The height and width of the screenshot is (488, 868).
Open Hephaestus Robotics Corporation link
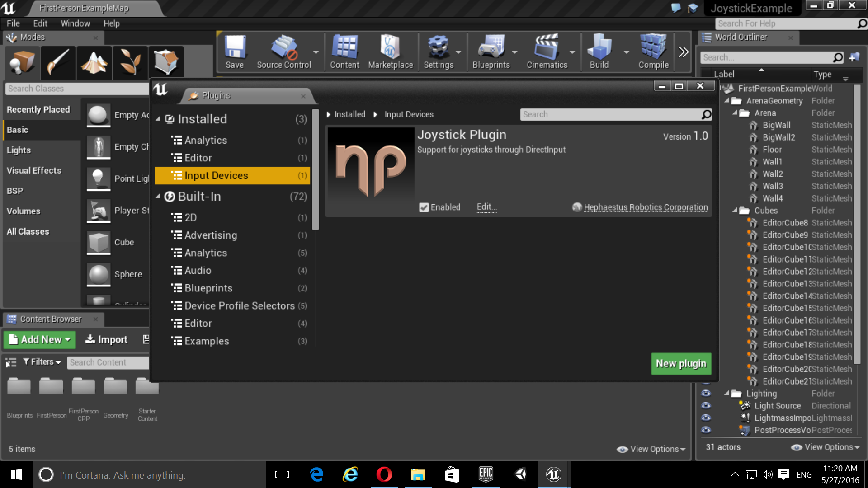click(646, 207)
